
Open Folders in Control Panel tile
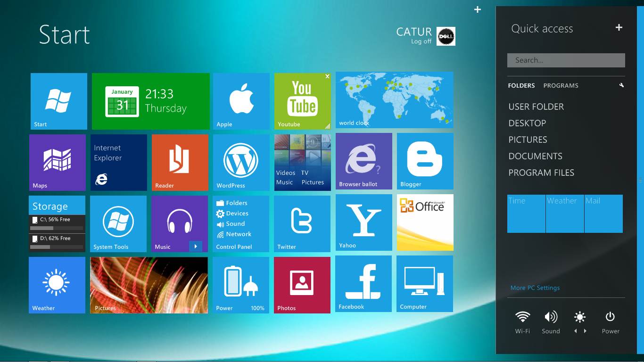[x=231, y=203]
